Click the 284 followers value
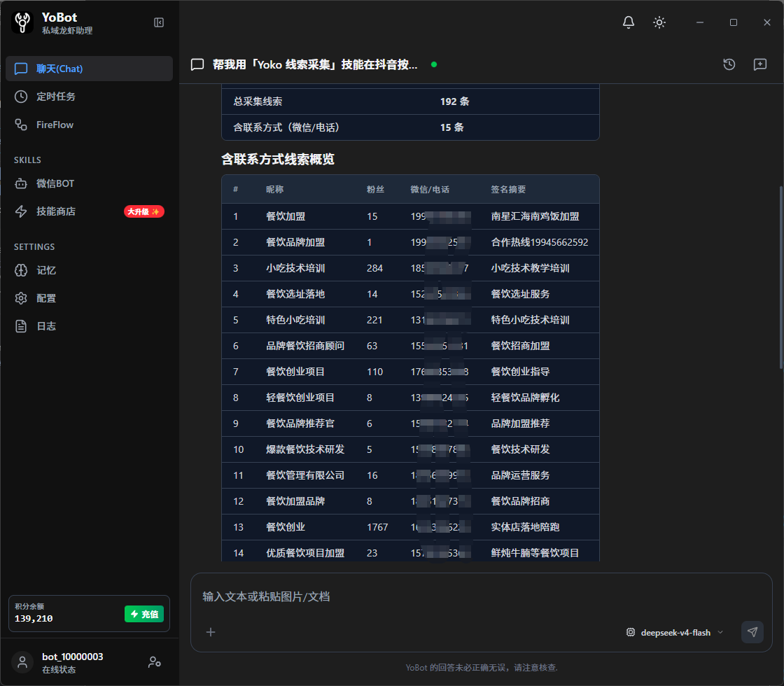Viewport: 784px width, 686px height. point(374,269)
